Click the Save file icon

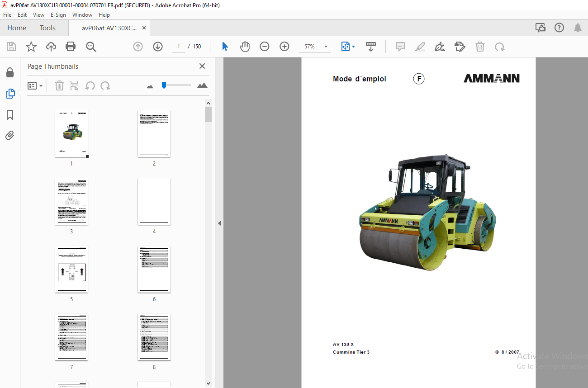point(11,47)
